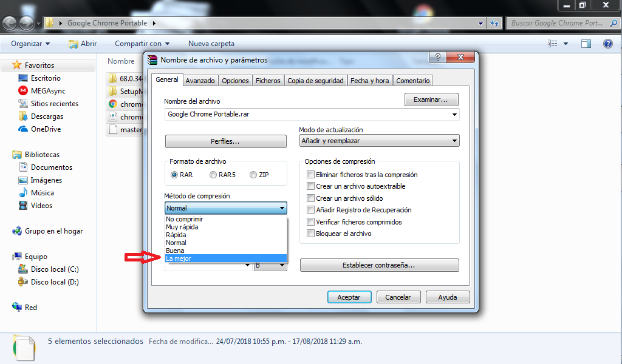Screen dimensions: 622x364
Task: Choose No comprimir compression option
Action: [x=225, y=219]
